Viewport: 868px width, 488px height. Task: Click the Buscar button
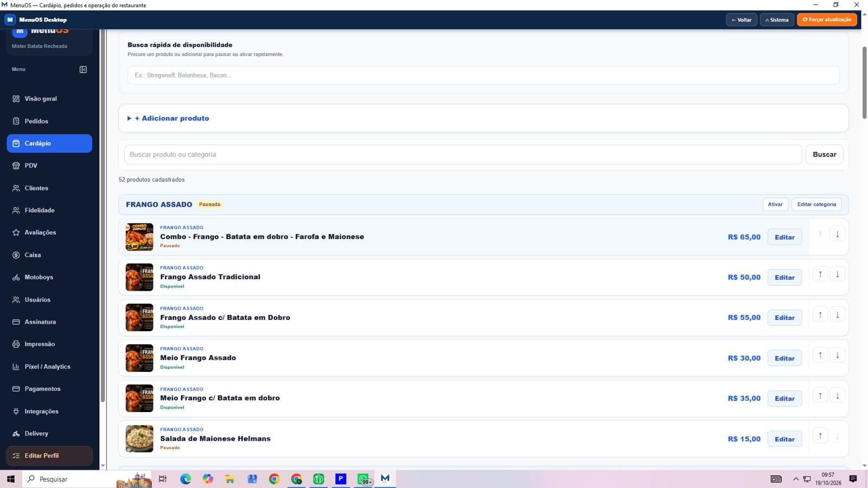click(824, 155)
